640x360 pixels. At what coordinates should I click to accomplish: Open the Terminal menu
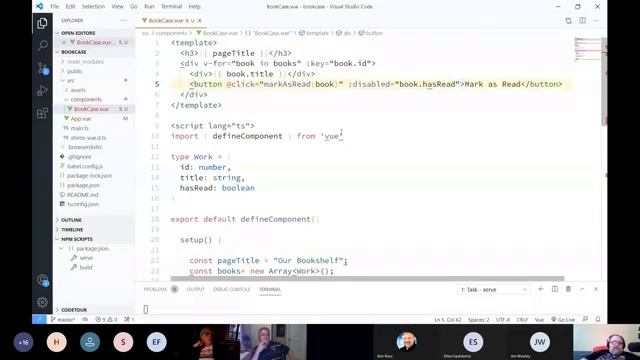coord(171,7)
